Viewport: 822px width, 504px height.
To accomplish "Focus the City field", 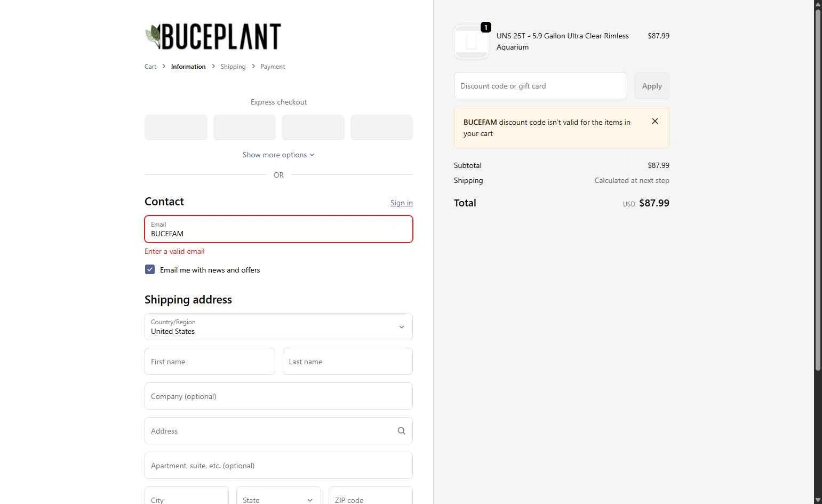I will 187,496.
